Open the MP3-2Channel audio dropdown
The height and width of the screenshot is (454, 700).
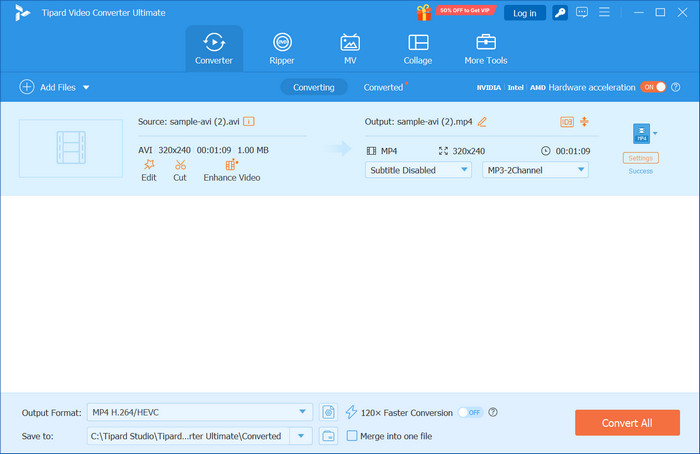click(x=535, y=170)
